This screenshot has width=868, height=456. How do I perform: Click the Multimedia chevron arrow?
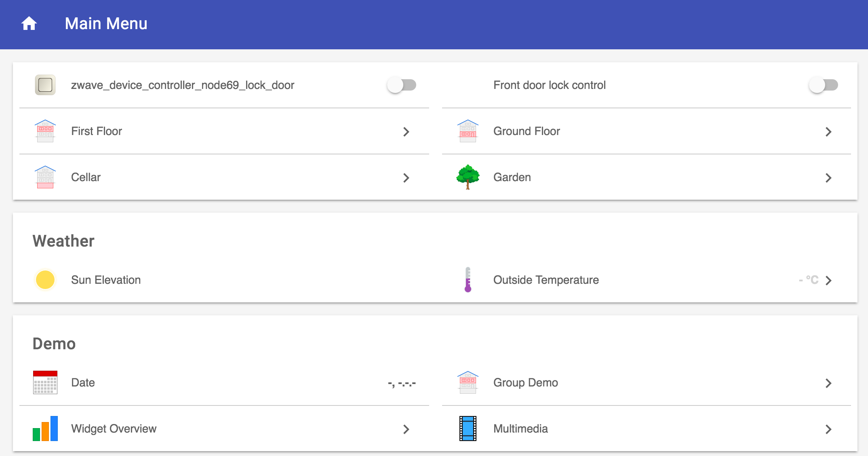[x=828, y=429]
